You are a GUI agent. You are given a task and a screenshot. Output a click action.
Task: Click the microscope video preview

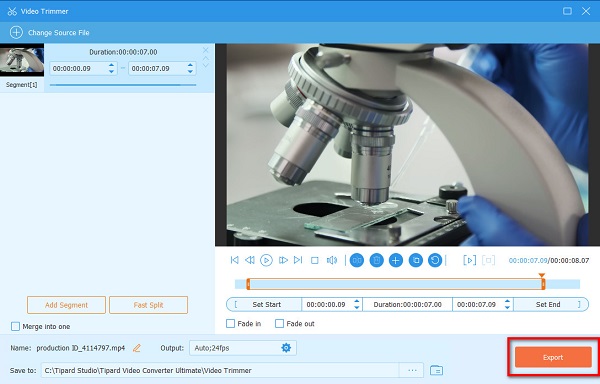tap(408, 145)
